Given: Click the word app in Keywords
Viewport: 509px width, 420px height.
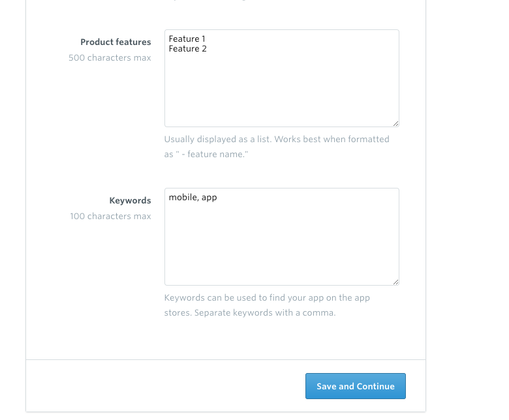Looking at the screenshot, I should (x=209, y=198).
